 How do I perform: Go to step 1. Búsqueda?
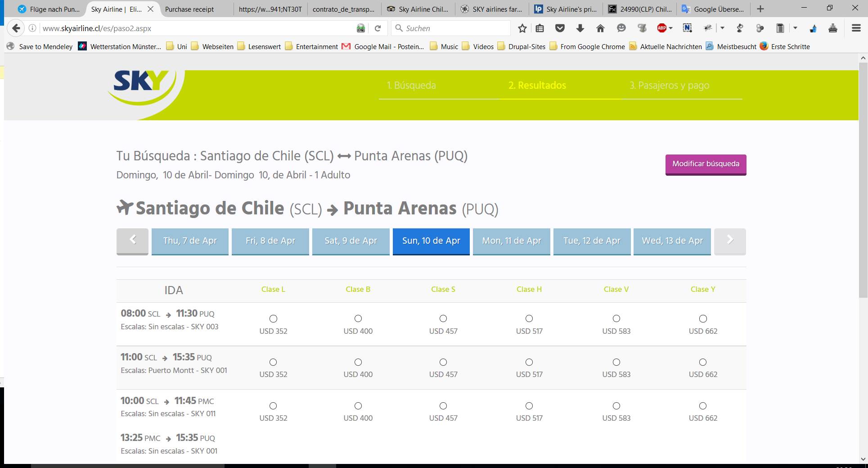tap(411, 85)
